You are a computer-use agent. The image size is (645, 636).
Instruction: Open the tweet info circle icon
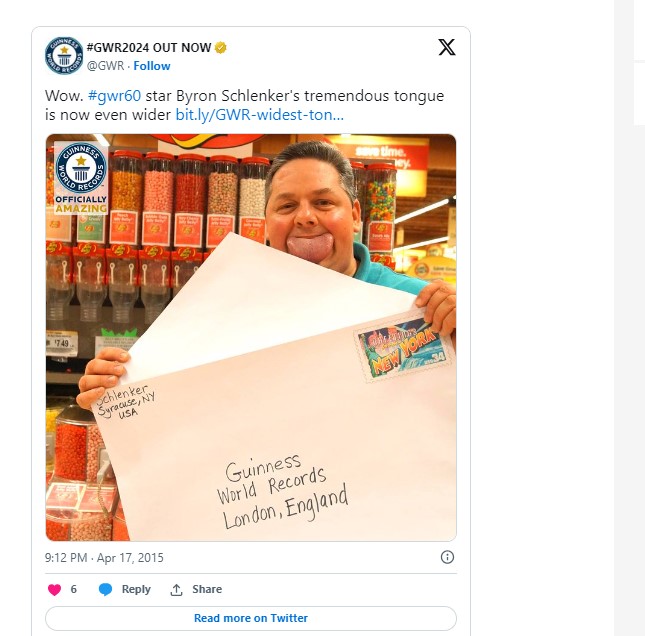tap(447, 557)
